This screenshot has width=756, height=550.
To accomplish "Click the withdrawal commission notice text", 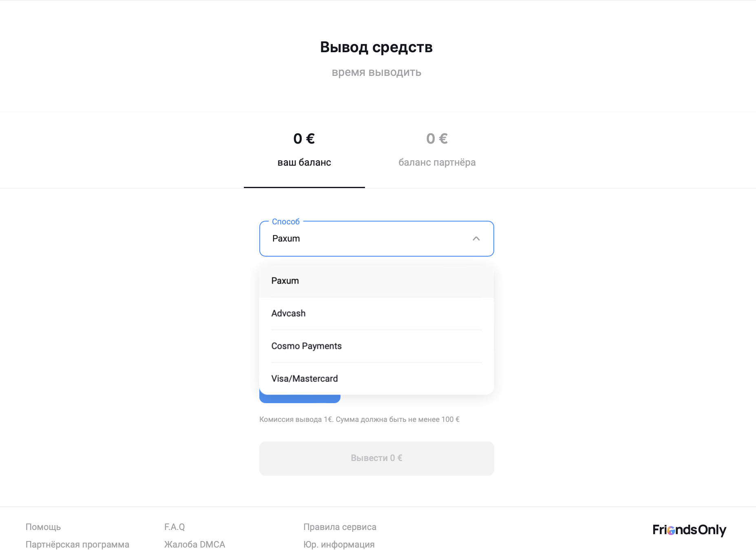I will [359, 419].
